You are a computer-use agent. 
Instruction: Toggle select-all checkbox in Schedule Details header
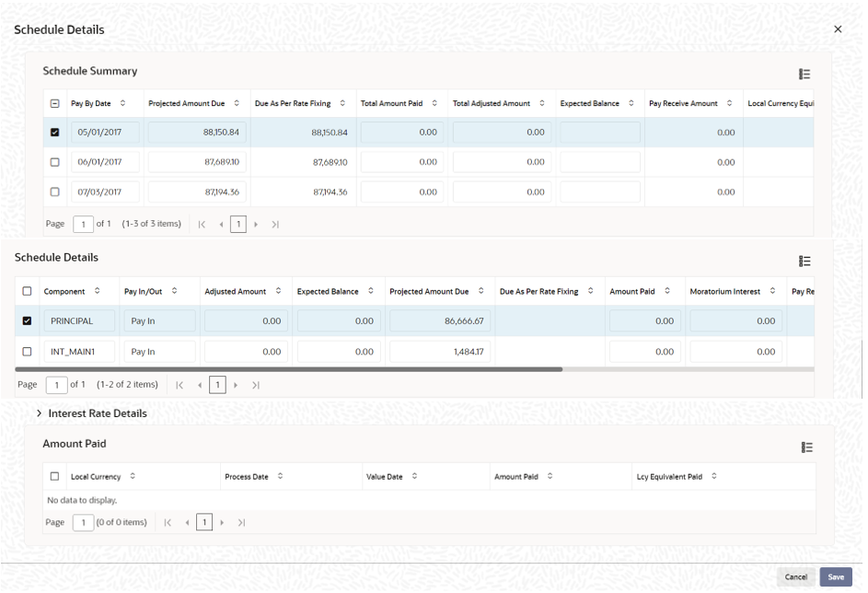pos(27,291)
